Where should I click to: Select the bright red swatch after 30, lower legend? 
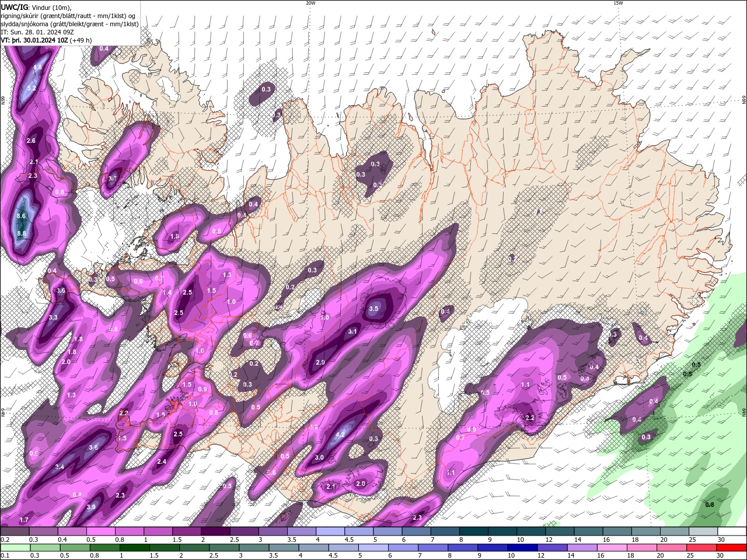tap(731, 548)
